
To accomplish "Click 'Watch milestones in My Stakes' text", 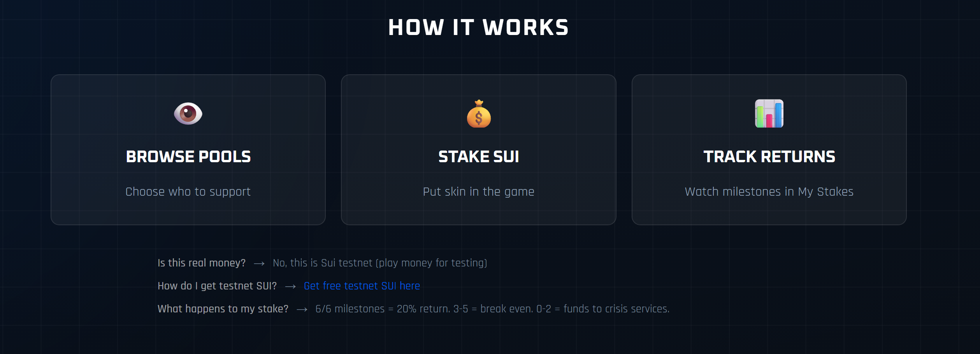I will coord(769,191).
